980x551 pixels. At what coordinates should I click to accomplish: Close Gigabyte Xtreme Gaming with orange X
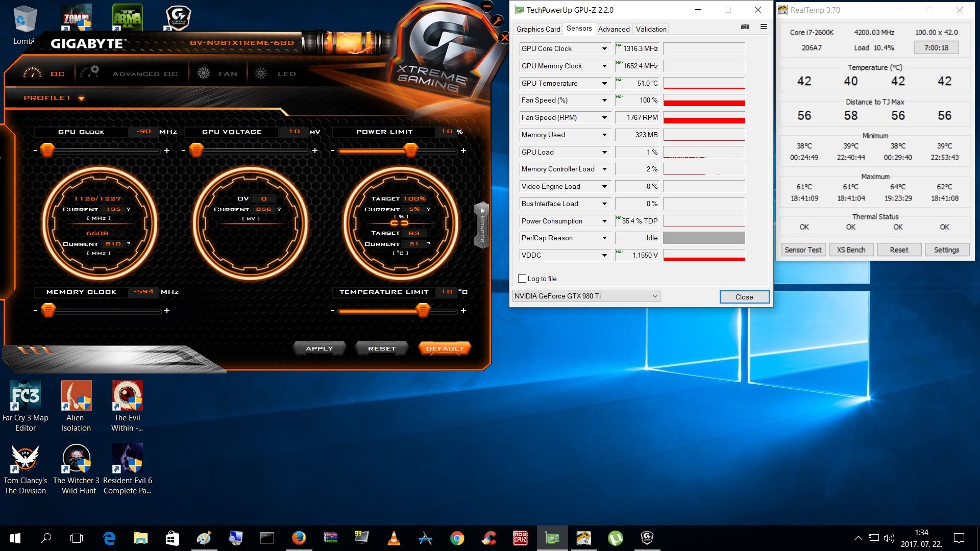[x=504, y=38]
